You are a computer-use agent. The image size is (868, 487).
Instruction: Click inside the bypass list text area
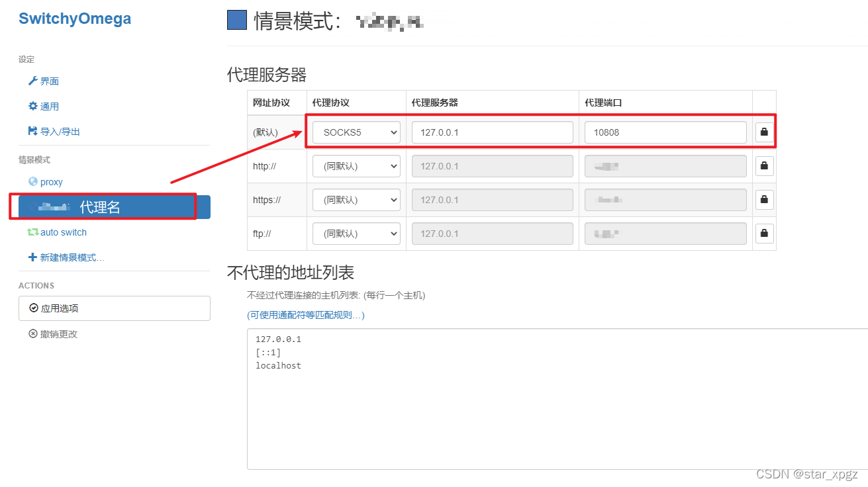click(557, 398)
